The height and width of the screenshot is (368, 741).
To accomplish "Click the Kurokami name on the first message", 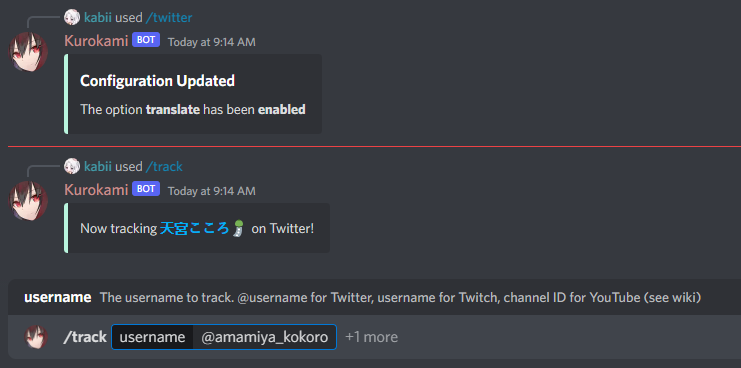I will point(96,41).
